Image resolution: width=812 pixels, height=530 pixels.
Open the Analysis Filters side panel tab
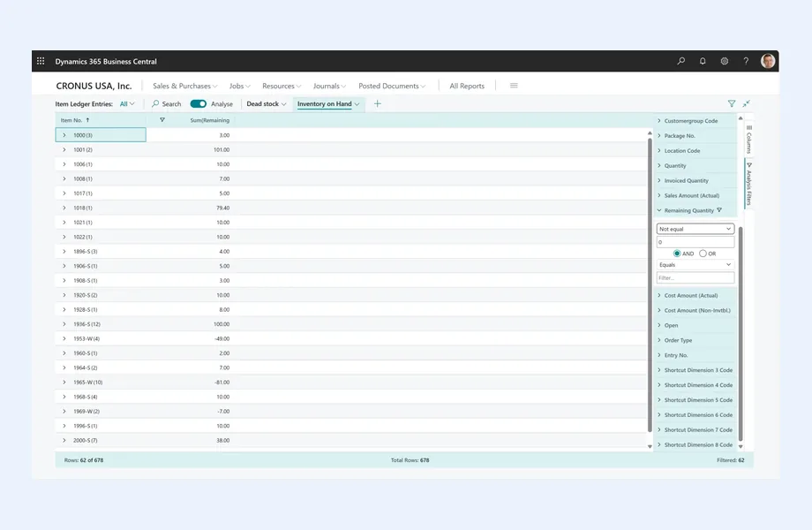[x=748, y=184]
